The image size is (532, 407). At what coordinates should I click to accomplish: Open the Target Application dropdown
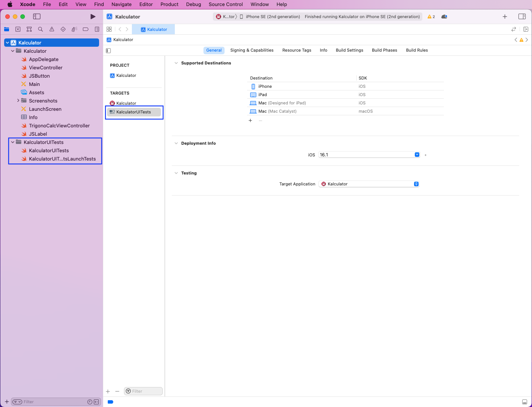[369, 184]
